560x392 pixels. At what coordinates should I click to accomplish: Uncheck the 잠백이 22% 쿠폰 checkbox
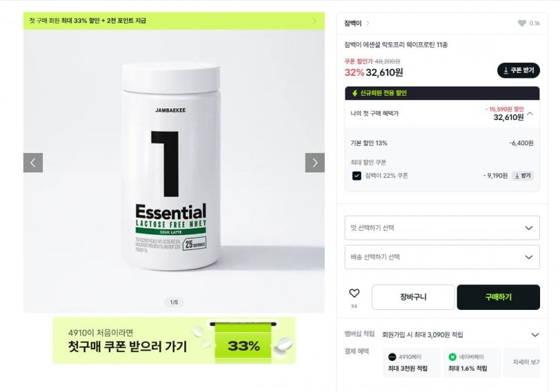[357, 175]
